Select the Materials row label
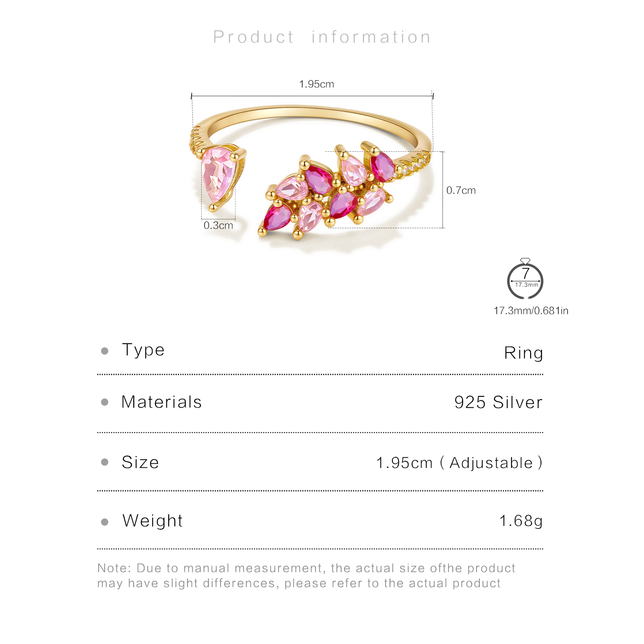Viewport: 644px width, 644px height. 161,402
